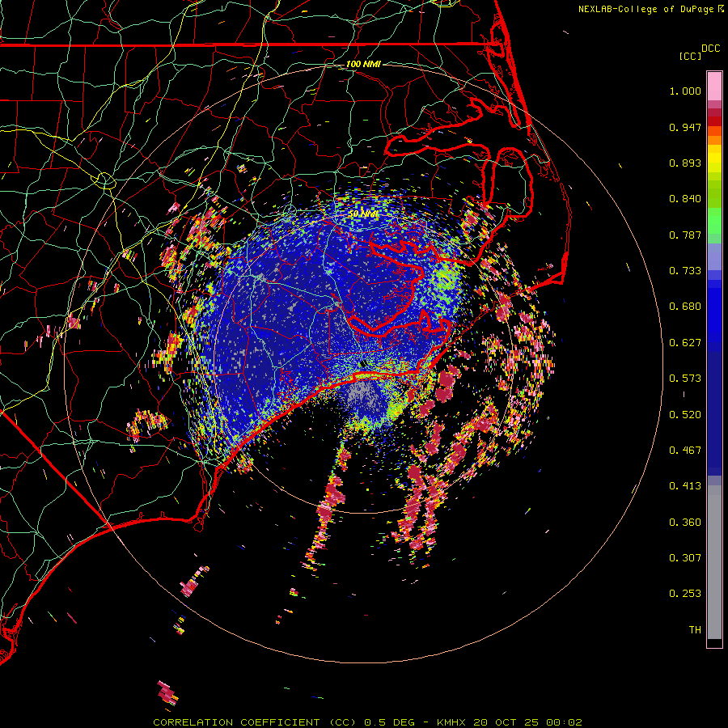
Task: Click the NEXLAB-College of DuPage credit text
Action: [x=646, y=9]
